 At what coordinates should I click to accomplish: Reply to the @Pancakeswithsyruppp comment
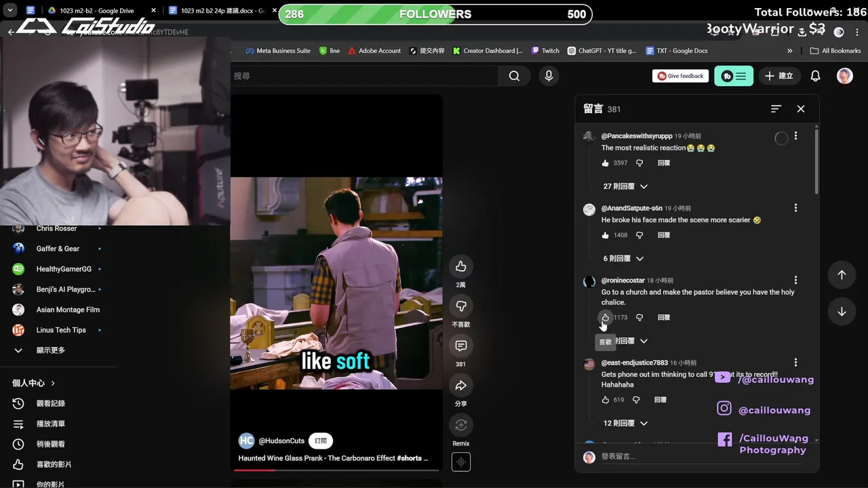click(664, 163)
